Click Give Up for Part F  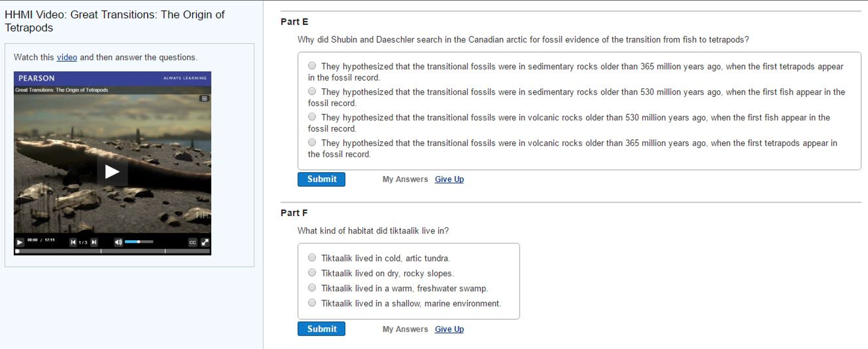pyautogui.click(x=449, y=329)
